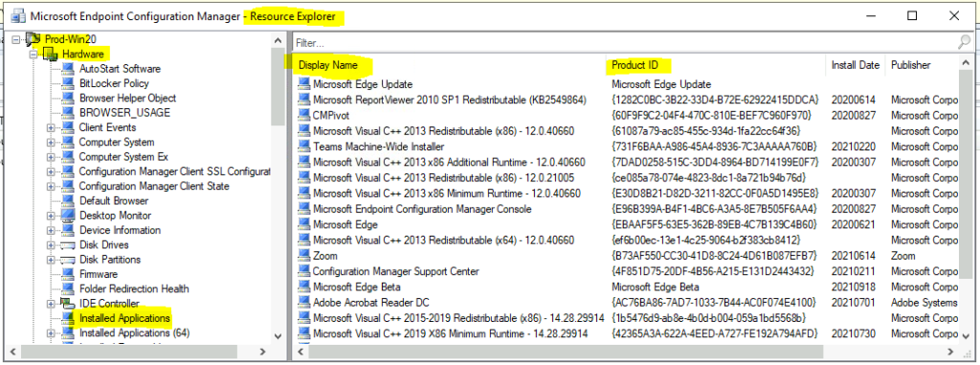Image resolution: width=980 pixels, height=365 pixels.
Task: Select Configuration Manager Client SSL Configuration item
Action: point(174,171)
